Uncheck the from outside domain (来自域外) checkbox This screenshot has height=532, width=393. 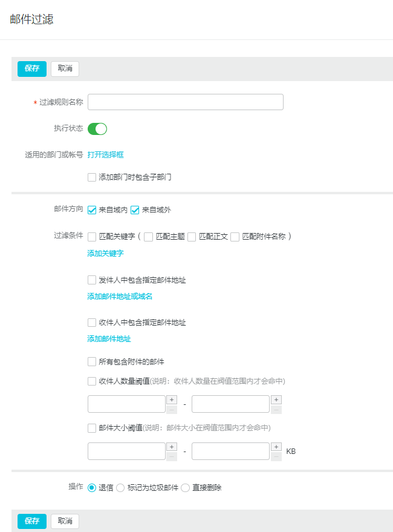(135, 210)
